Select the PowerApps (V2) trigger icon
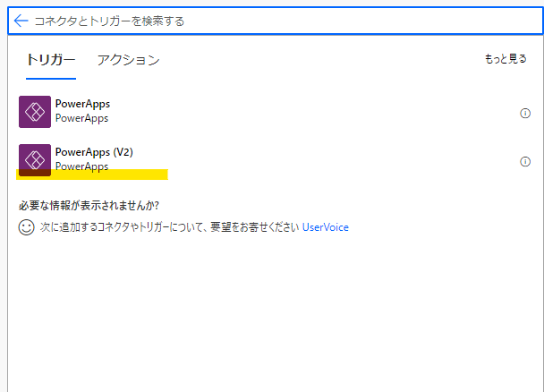Image resolution: width=544 pixels, height=392 pixels. [35, 160]
